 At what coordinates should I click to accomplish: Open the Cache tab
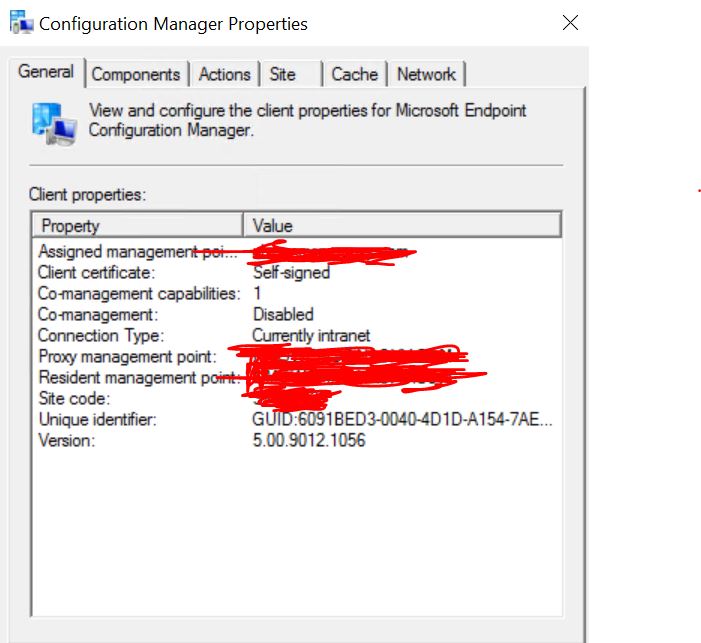click(x=355, y=74)
